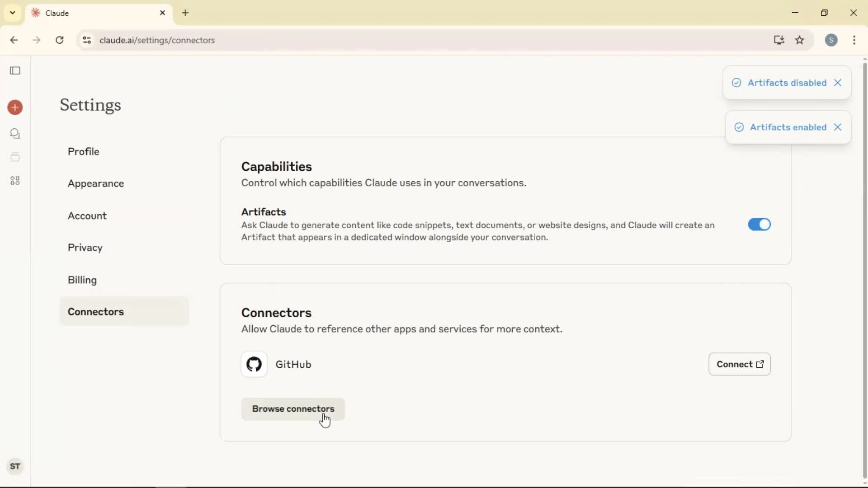Open the projects icon in sidebar
The width and height of the screenshot is (868, 488).
click(x=15, y=157)
